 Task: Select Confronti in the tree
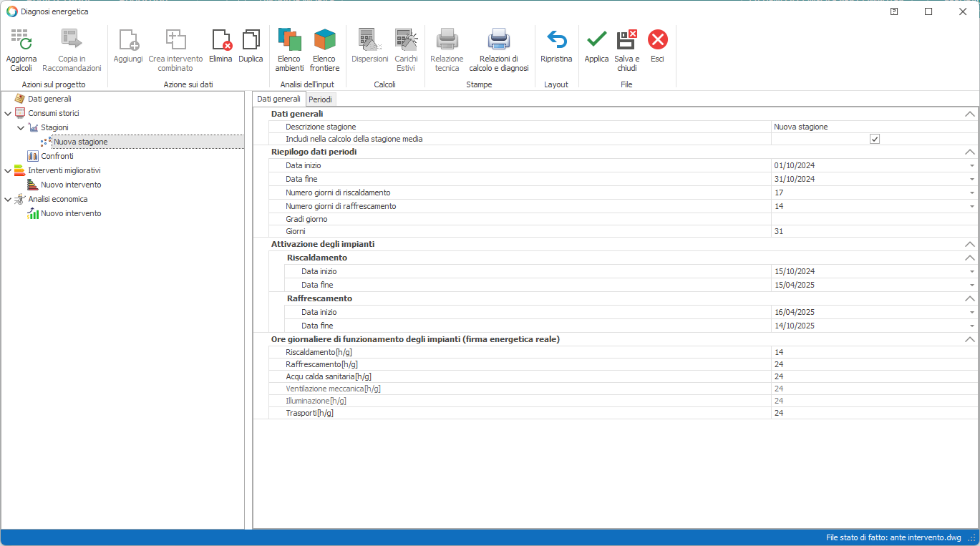pyautogui.click(x=57, y=156)
